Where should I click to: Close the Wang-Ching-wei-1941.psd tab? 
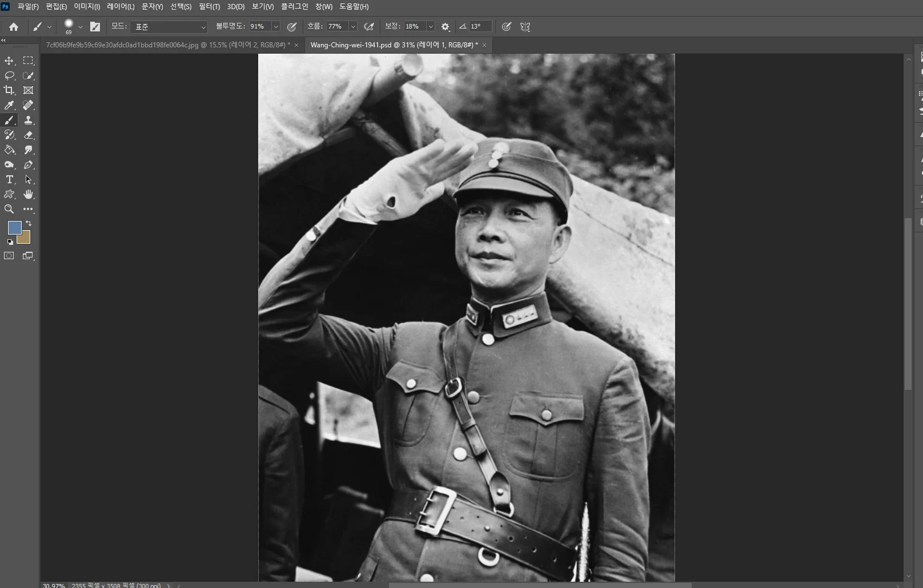484,45
